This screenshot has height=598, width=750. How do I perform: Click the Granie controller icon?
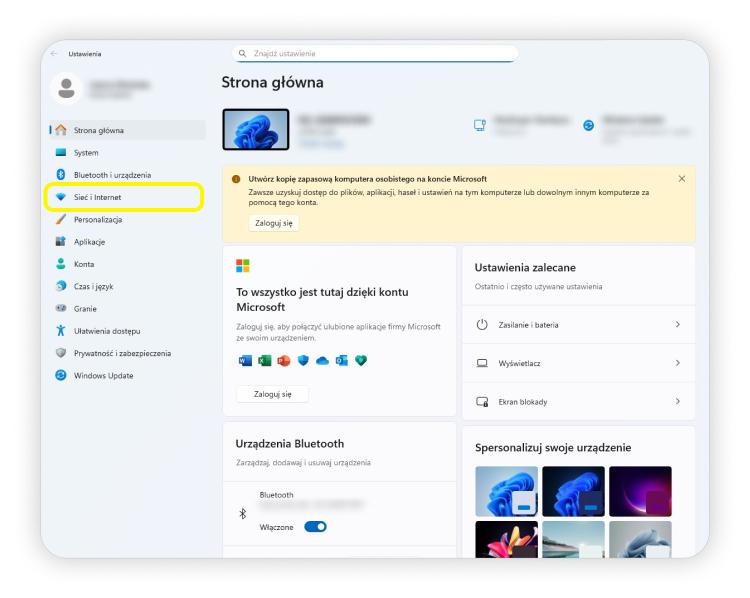pos(61,308)
